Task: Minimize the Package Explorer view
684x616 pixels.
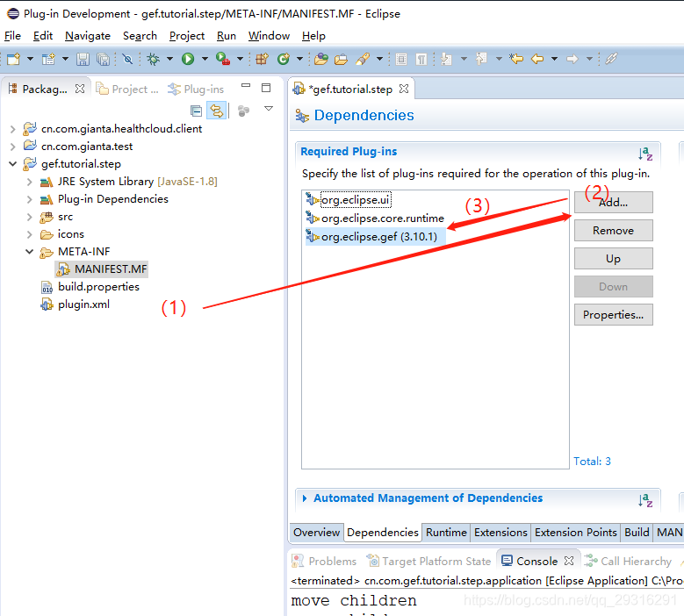Action: pos(246,86)
